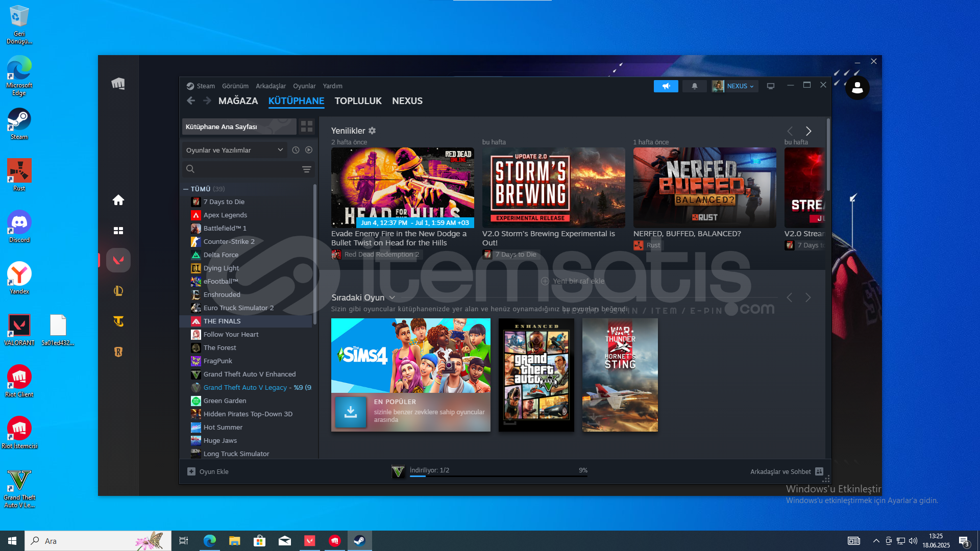The height and width of the screenshot is (551, 980).
Task: Open Grand Theft Auto V Enhanced capsule
Action: tap(536, 375)
